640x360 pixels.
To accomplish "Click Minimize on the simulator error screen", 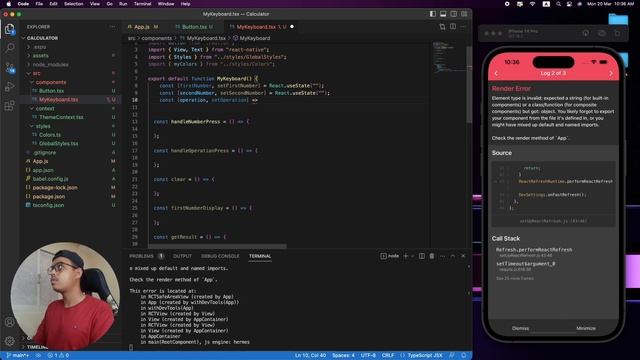I will tap(586, 328).
